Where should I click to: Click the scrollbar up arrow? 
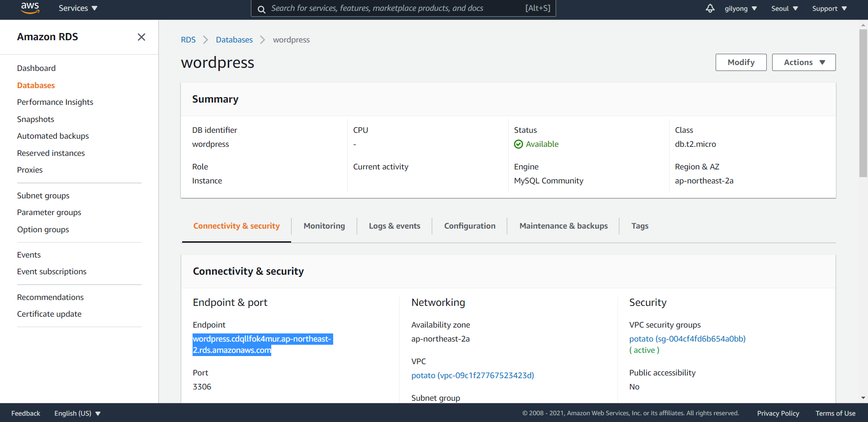click(863, 24)
